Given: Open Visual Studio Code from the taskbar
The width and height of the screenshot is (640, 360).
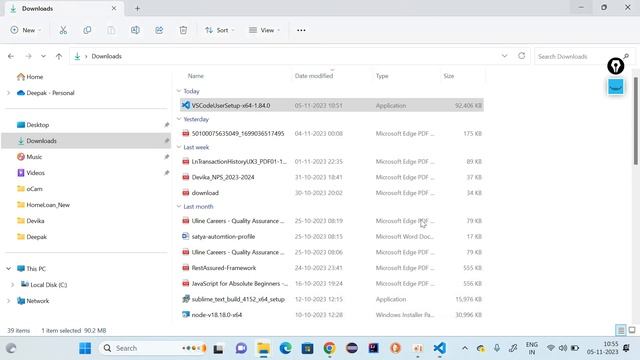Looking at the screenshot, I should (440, 348).
